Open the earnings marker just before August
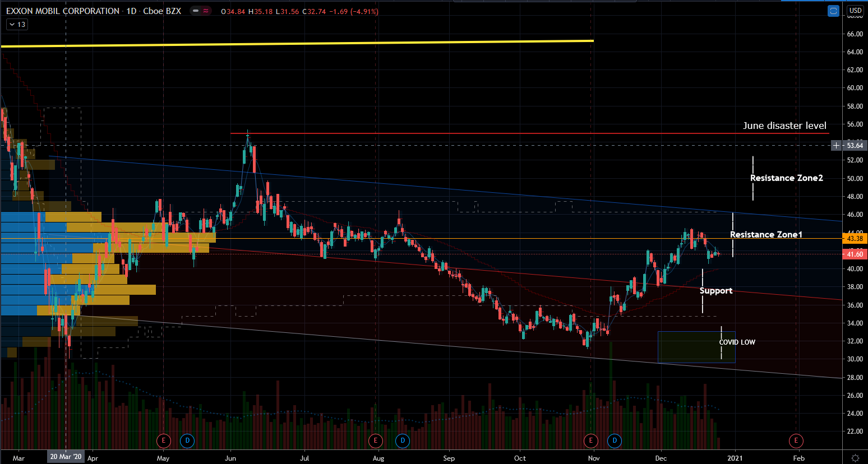Image resolution: width=868 pixels, height=464 pixels. (376, 440)
